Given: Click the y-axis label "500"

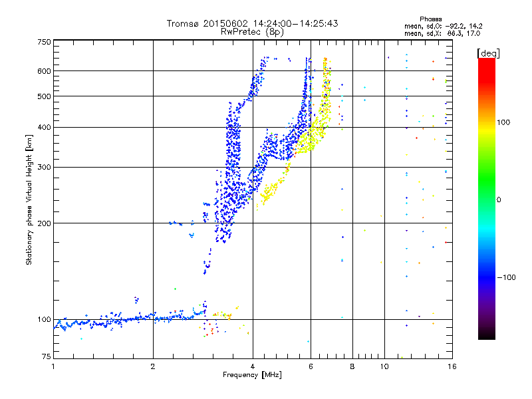Looking at the screenshot, I should (44, 96).
